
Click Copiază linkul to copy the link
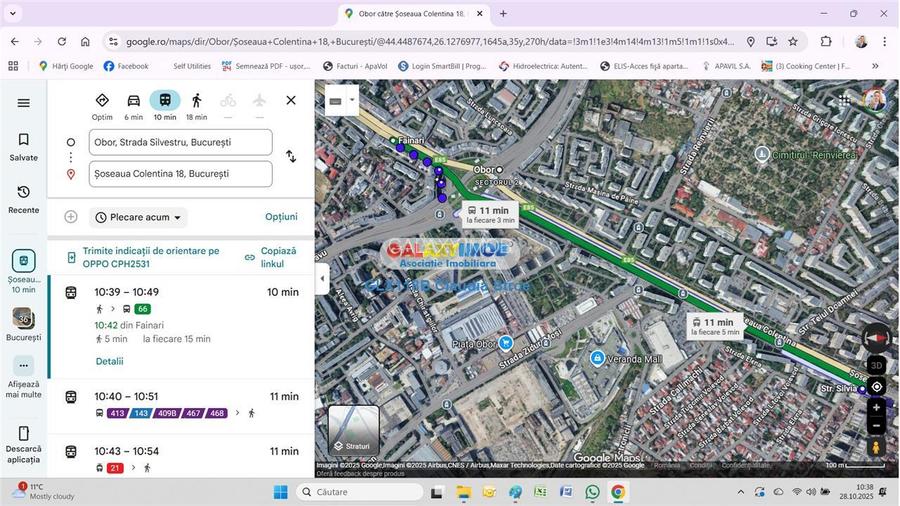point(271,258)
